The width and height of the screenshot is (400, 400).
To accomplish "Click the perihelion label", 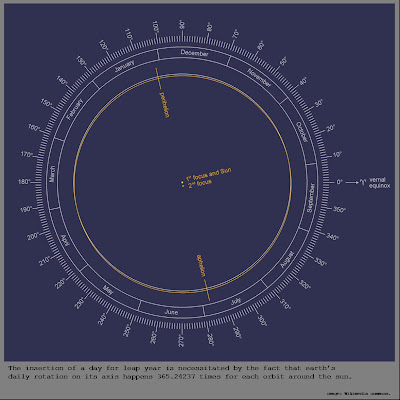I will pos(165,105).
